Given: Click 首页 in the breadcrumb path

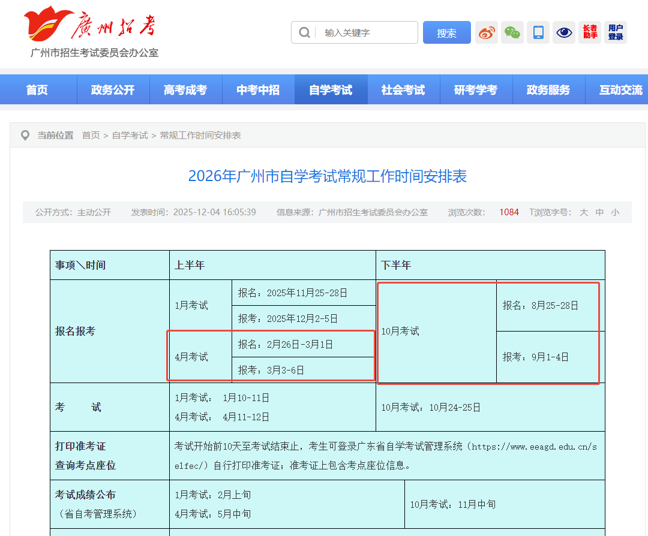Looking at the screenshot, I should pos(91,135).
